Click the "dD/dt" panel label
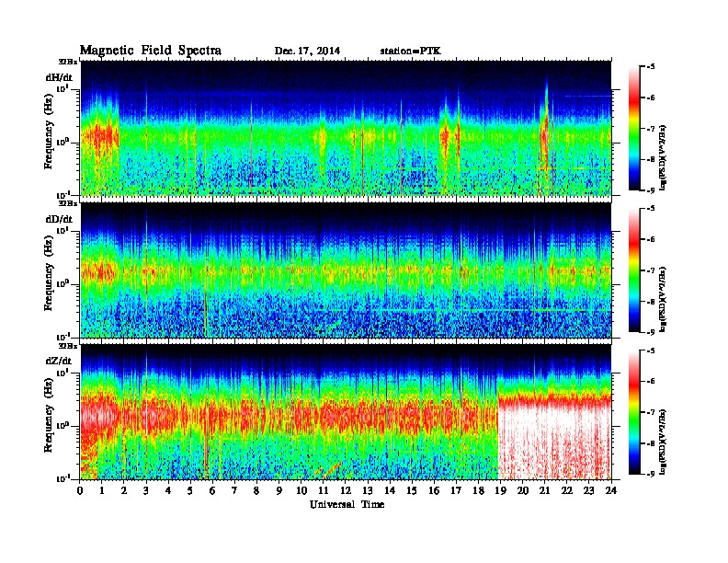This screenshot has width=728, height=563. tap(59, 219)
